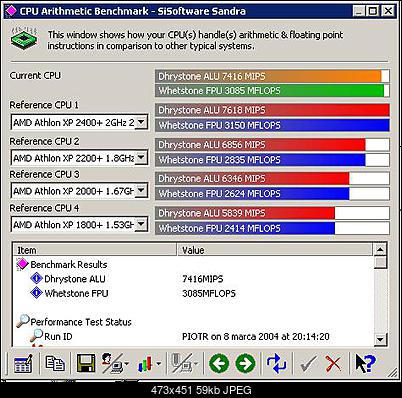This screenshot has width=402, height=398.
Task: Click the Dhrystone ALU 6346 MIPS bar
Action: 272,179
